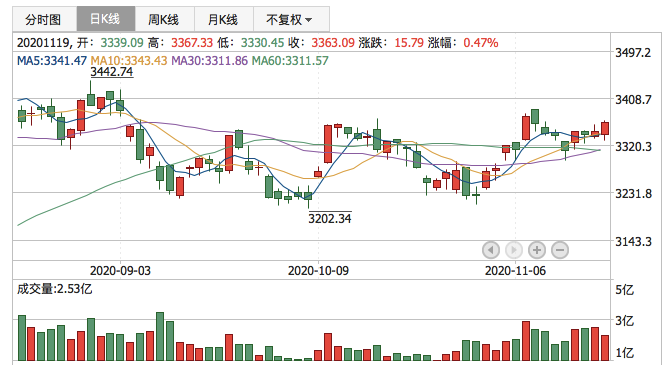Click the MA30 moving average label
The image size is (670, 371).
click(x=209, y=61)
